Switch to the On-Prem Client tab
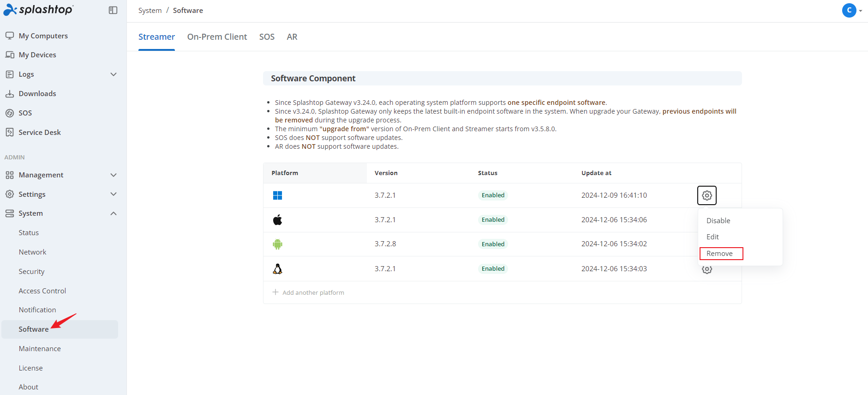868x395 pixels. [217, 37]
